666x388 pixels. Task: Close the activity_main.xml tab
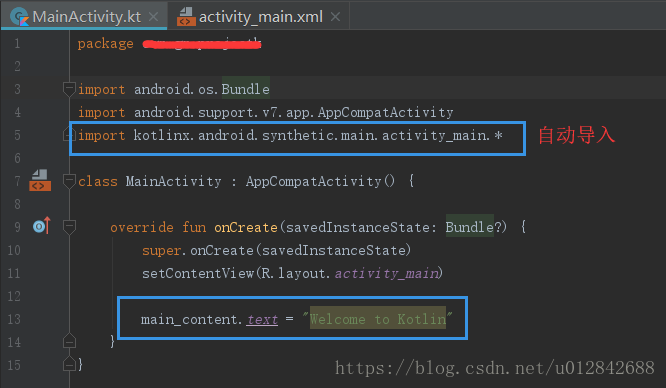335,17
